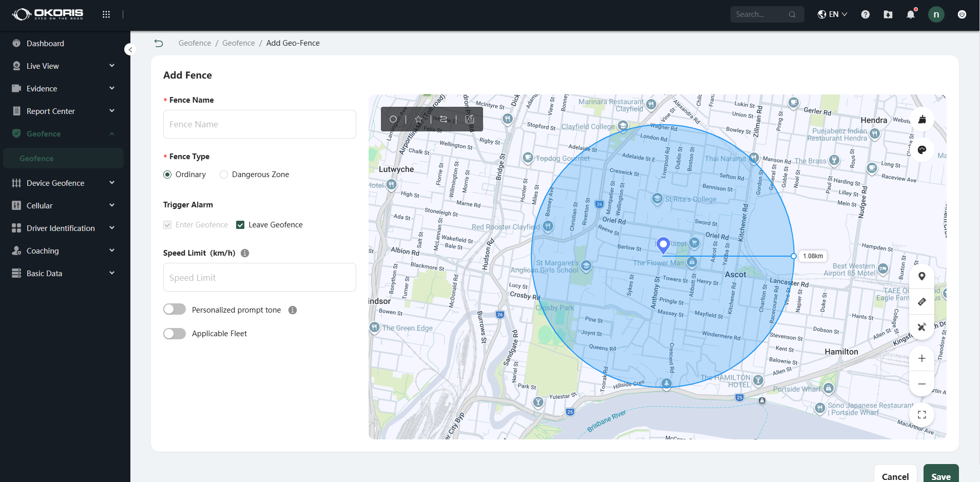
Task: Go to first Geofence breadcrumb link
Action: (x=195, y=43)
